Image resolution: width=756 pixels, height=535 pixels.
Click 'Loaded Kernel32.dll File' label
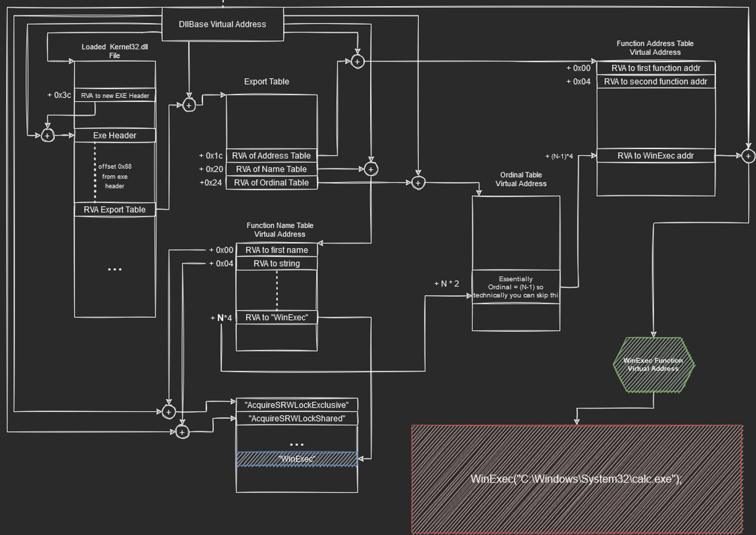[115, 51]
